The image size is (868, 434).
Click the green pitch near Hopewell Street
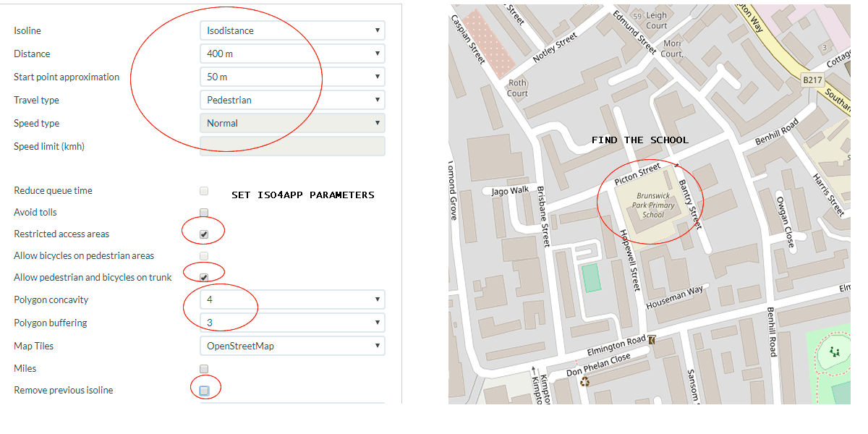pos(592,278)
